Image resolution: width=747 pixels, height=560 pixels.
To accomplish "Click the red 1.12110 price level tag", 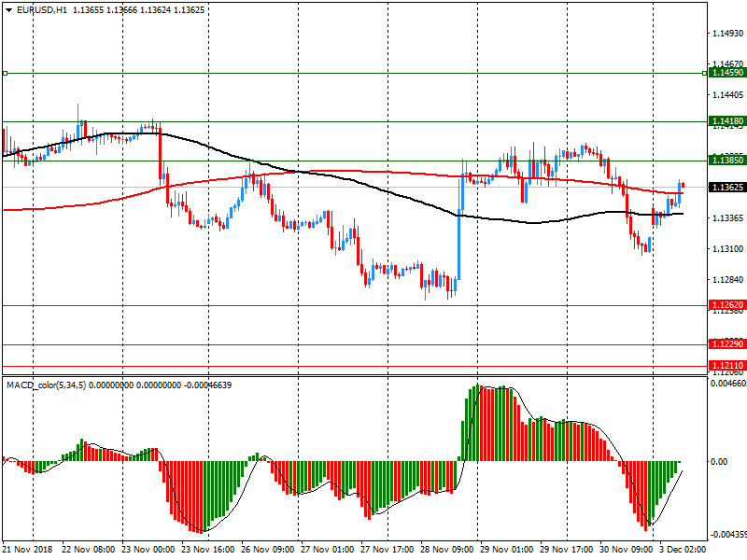I will (x=726, y=365).
